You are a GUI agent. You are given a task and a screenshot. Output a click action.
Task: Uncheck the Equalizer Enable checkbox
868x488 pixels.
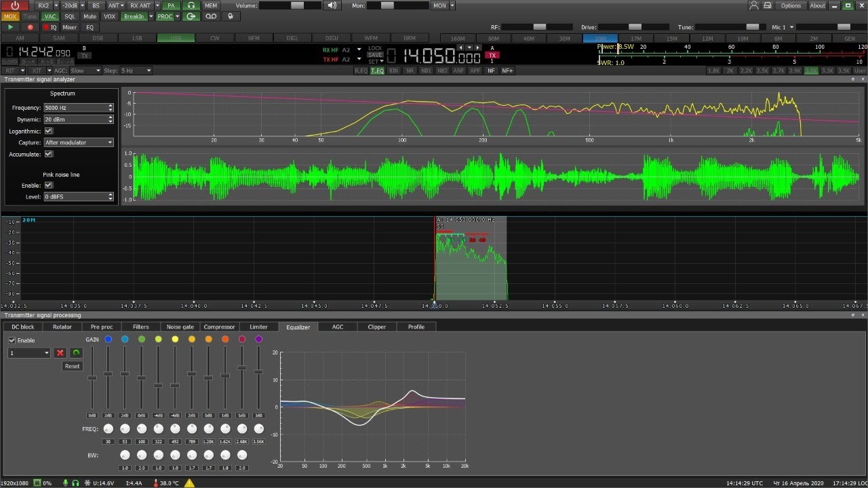pos(12,340)
